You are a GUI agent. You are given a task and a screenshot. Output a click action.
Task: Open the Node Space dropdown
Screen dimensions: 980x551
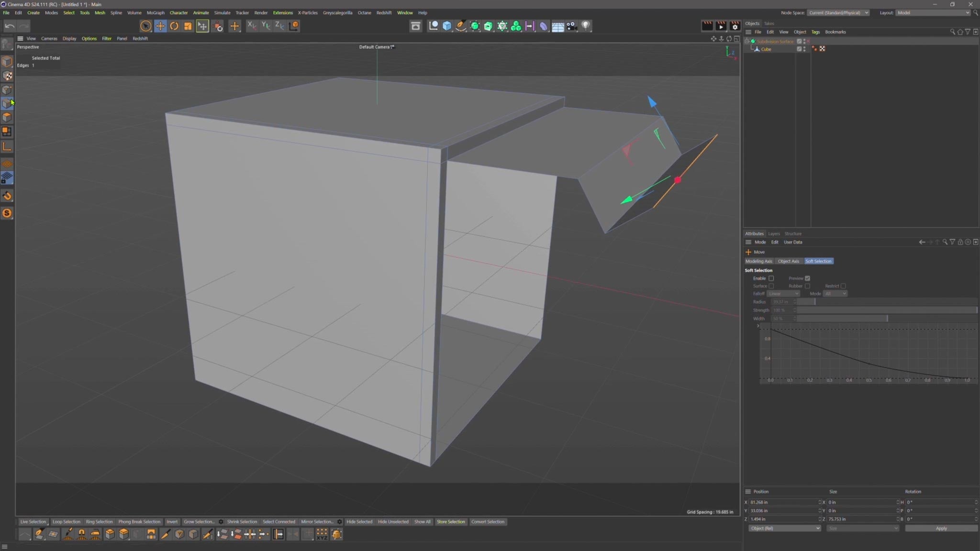838,12
